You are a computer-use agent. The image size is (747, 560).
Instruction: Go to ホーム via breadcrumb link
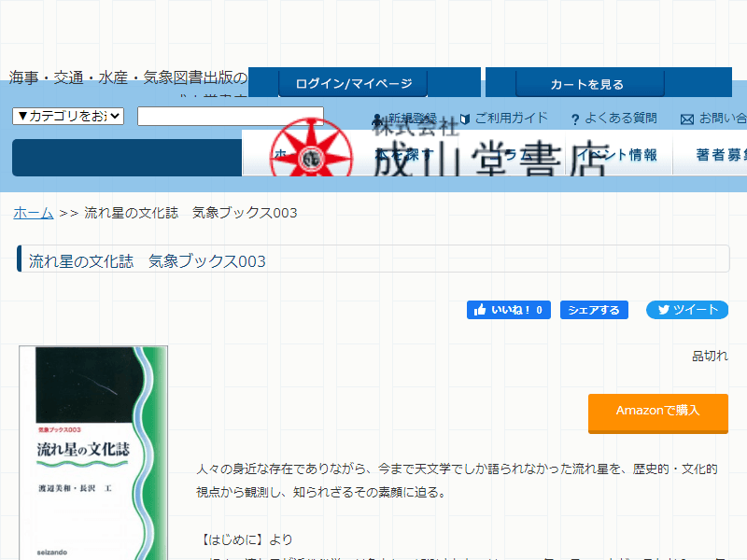coord(33,213)
